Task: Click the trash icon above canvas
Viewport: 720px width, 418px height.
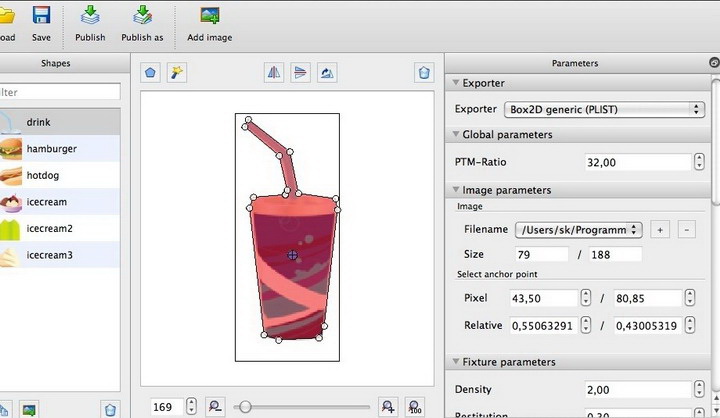Action: pos(425,73)
